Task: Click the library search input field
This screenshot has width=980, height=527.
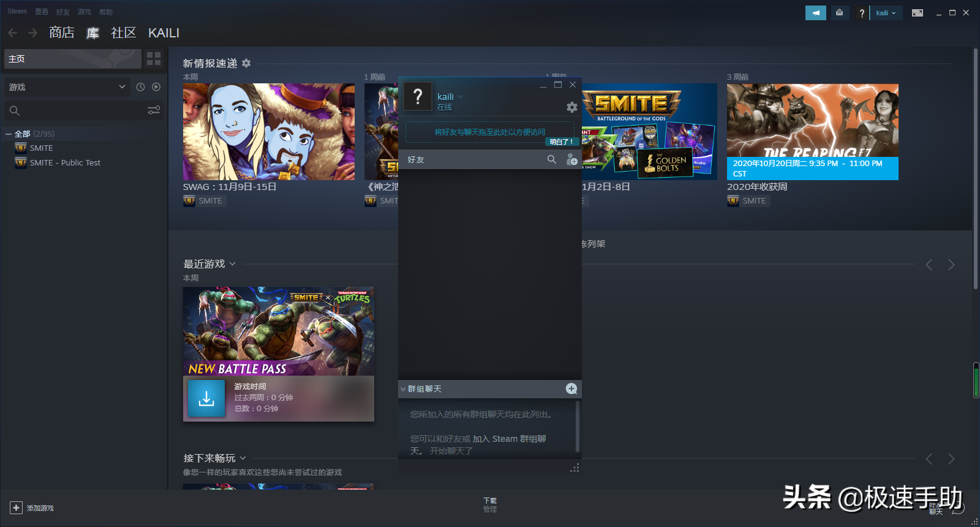Action: 84,111
